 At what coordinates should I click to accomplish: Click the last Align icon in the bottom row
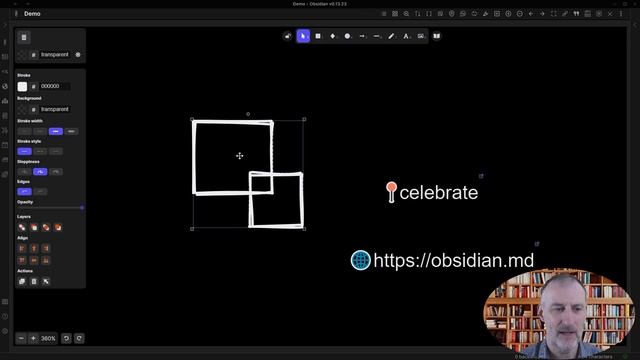coord(46,260)
